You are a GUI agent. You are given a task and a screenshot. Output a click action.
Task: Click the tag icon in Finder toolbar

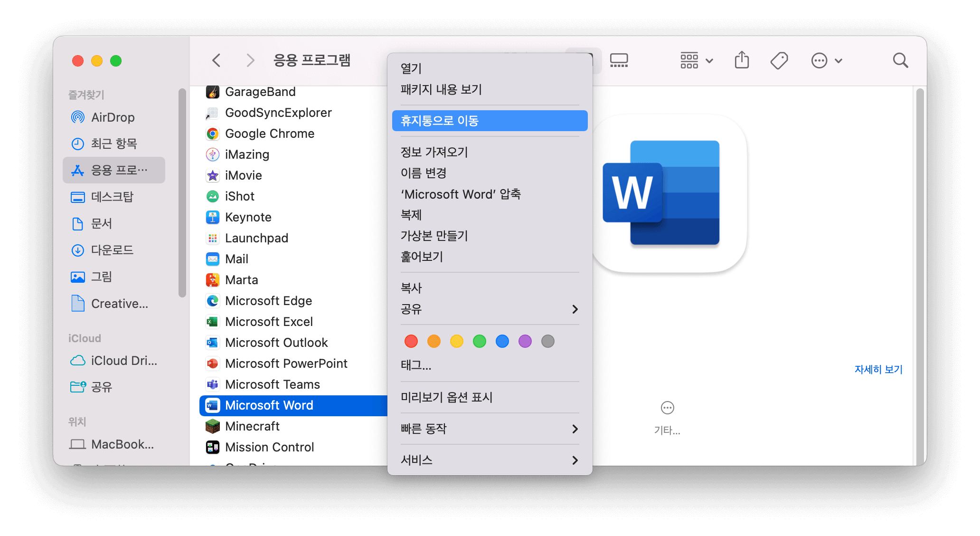pyautogui.click(x=779, y=60)
